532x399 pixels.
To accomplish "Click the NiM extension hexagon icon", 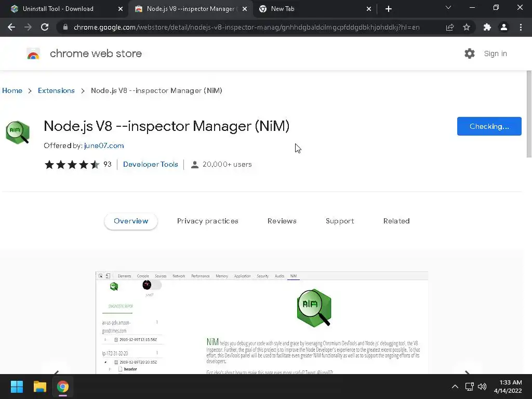I will [x=18, y=132].
